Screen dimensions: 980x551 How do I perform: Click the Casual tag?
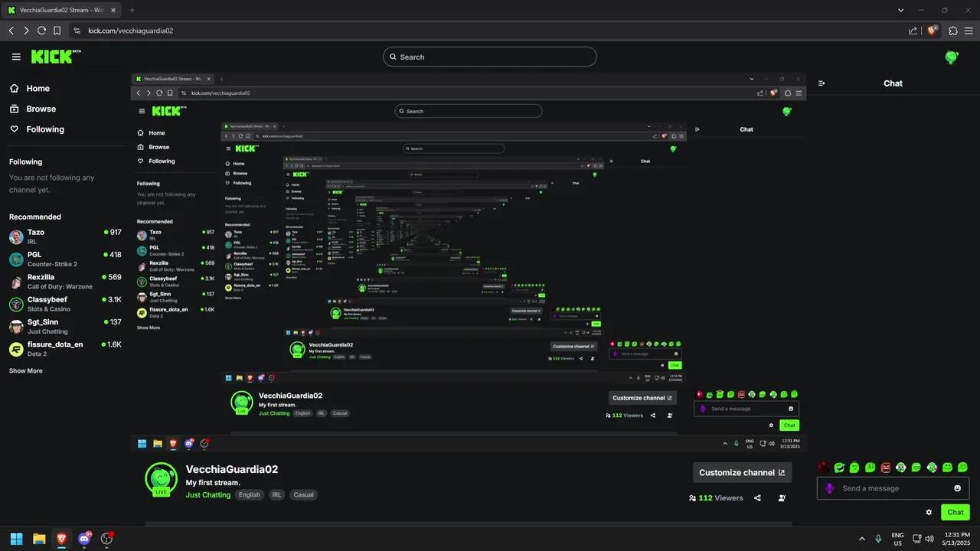tap(304, 495)
